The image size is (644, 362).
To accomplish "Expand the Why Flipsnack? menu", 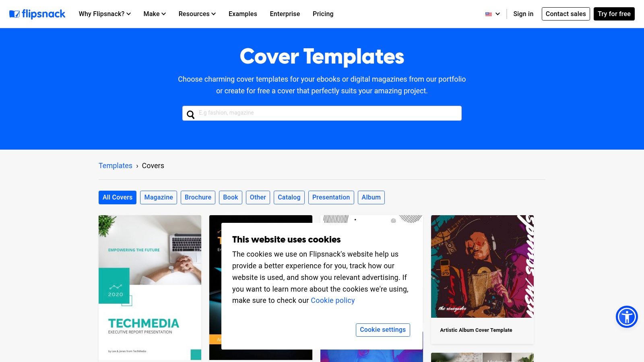I will click(105, 14).
